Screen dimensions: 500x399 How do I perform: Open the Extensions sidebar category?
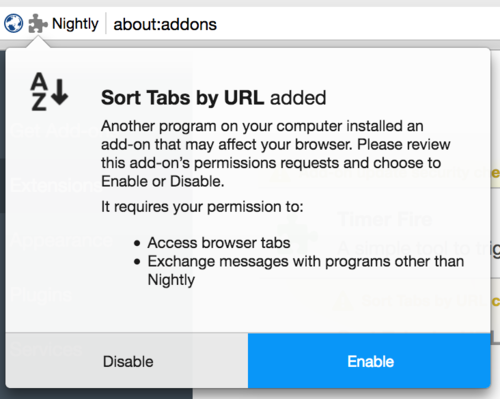[55, 185]
